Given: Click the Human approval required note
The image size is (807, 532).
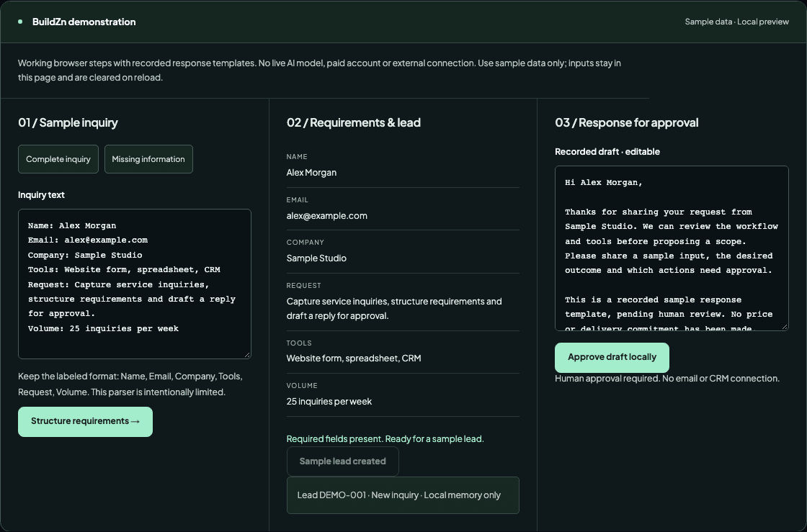Looking at the screenshot, I should click(x=667, y=379).
